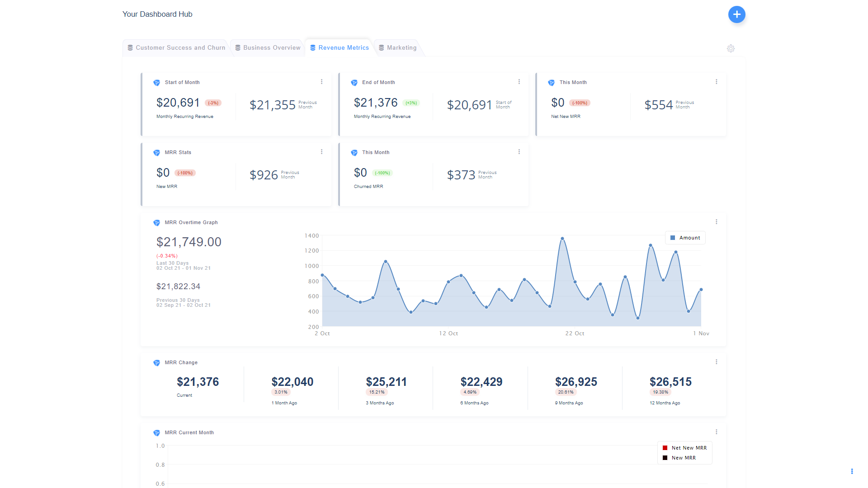Click the Start of Month card logo icon
The height and width of the screenshot is (488, 868).
tap(156, 83)
